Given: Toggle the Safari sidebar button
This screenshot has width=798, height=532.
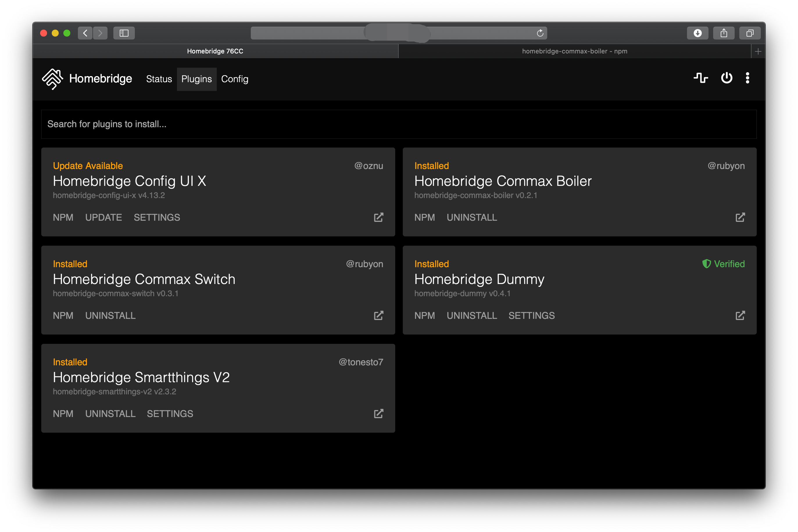Looking at the screenshot, I should click(x=124, y=33).
